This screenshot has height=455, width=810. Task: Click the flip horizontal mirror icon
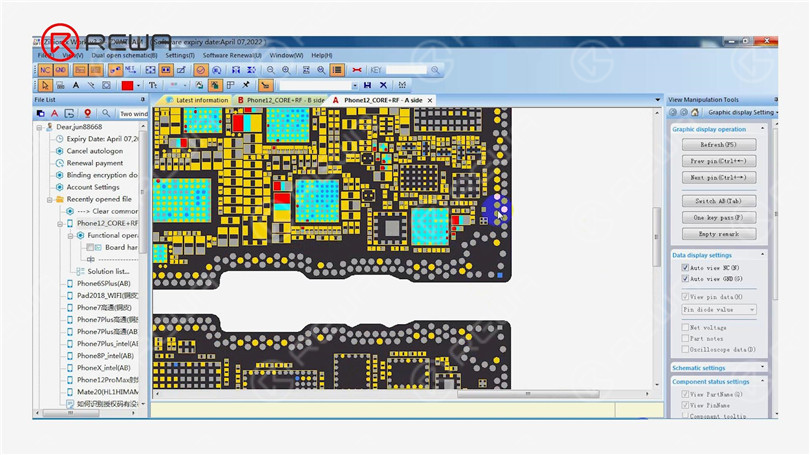click(236, 70)
